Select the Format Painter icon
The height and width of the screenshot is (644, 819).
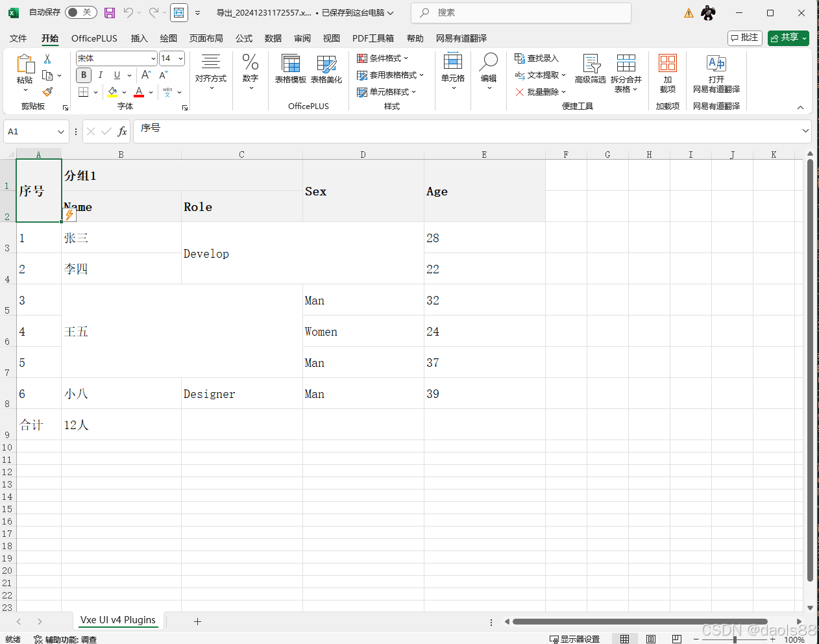(47, 91)
